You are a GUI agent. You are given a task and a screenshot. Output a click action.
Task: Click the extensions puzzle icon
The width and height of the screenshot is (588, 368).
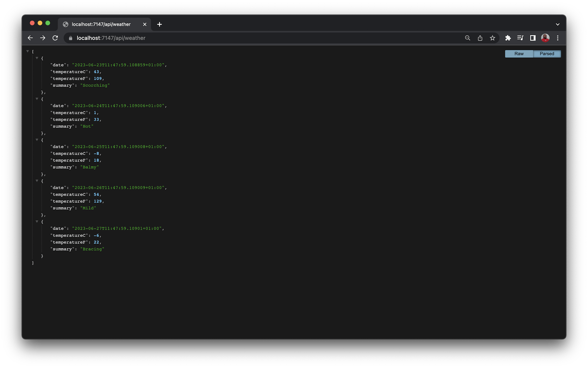click(x=508, y=38)
